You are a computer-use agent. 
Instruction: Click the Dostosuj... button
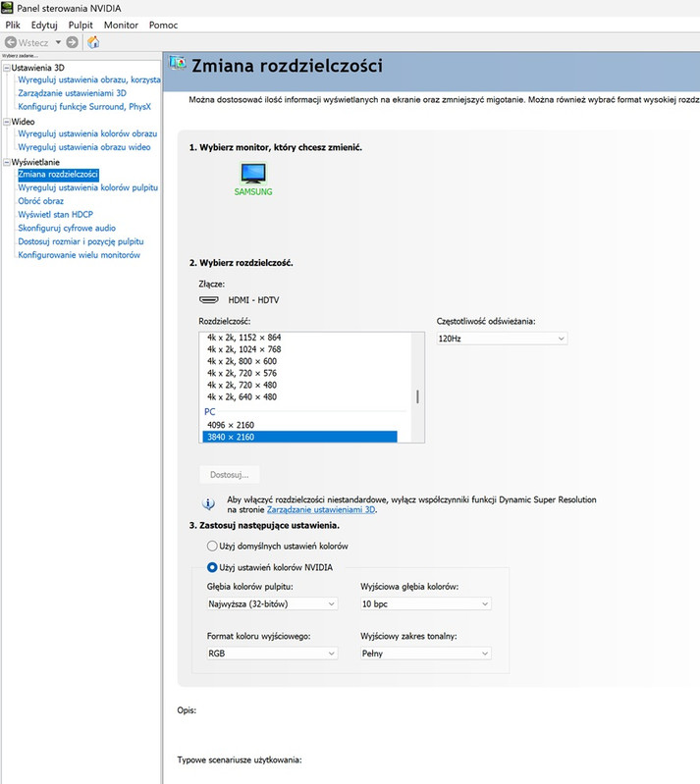[x=229, y=475]
